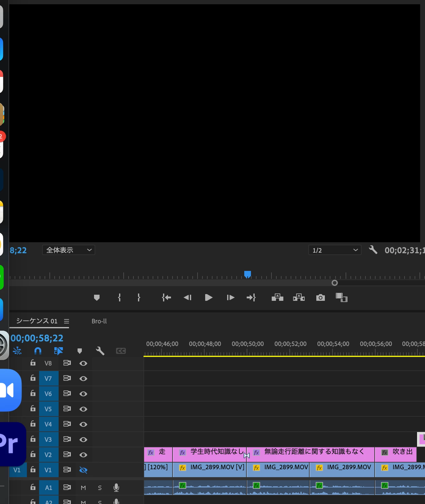Toggle the lock on track V5
Image resolution: width=425 pixels, height=504 pixels.
(x=33, y=409)
